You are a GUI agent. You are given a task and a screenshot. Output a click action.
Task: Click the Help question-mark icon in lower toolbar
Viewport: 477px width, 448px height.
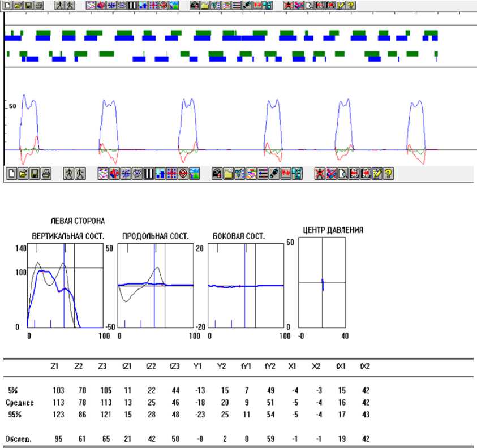[x=389, y=173]
